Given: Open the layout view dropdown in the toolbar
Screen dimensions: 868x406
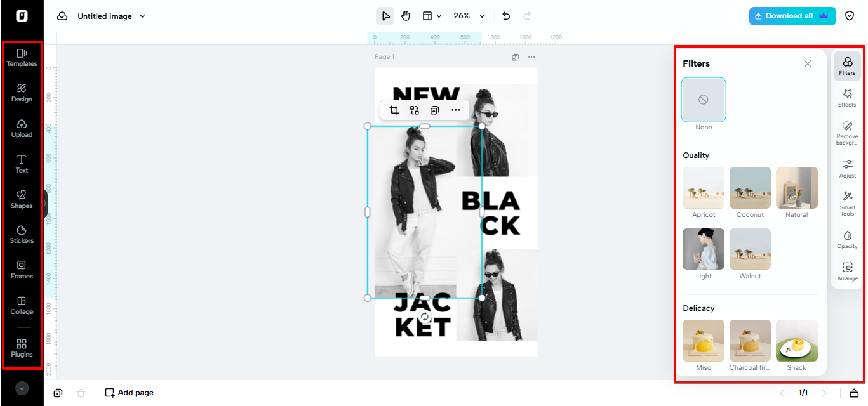Looking at the screenshot, I should 432,15.
